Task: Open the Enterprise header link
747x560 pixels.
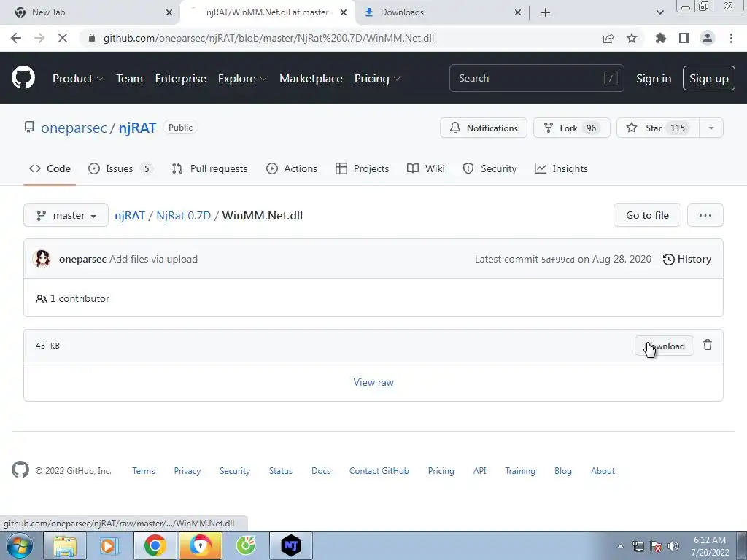Action: (x=181, y=79)
